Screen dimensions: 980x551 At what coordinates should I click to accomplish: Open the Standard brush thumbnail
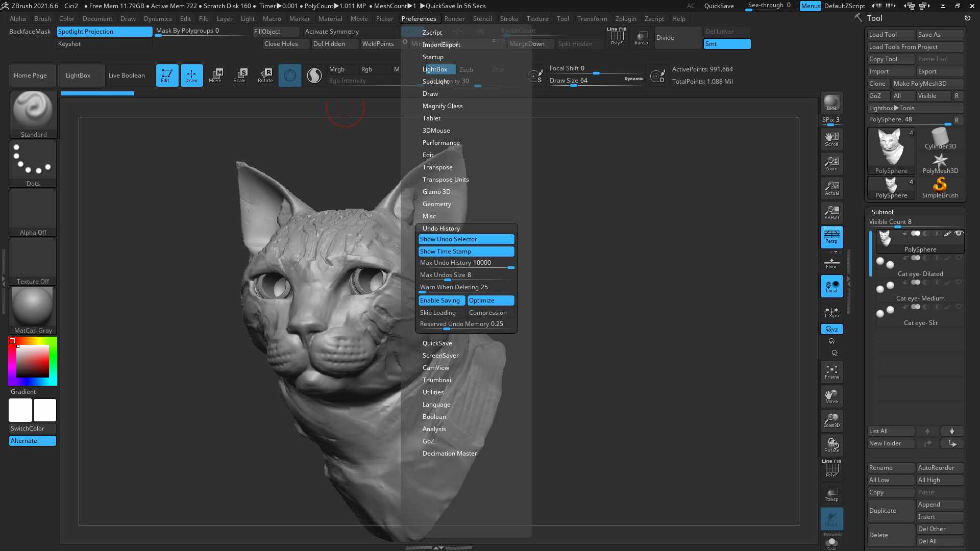coord(33,115)
